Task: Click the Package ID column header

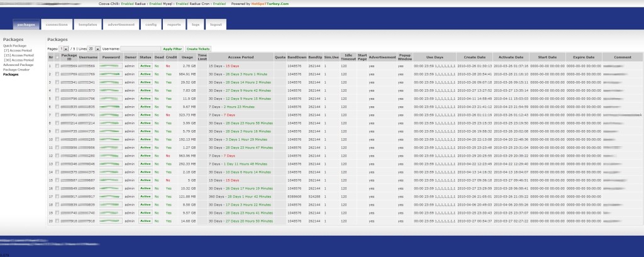Action: [x=69, y=57]
